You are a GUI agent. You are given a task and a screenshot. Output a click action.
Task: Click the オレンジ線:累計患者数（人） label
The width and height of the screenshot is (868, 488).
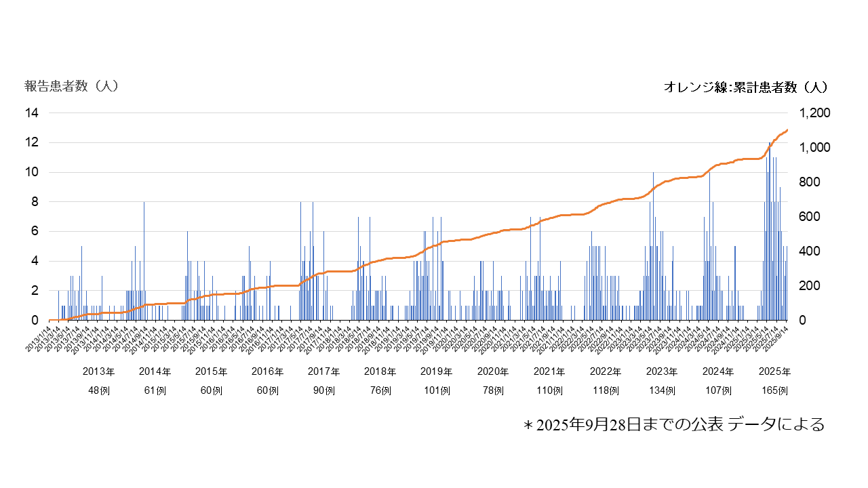pos(745,87)
